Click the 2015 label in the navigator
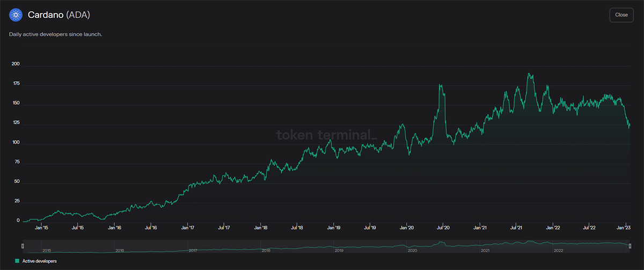Image resolution: width=644 pixels, height=270 pixels. [x=47, y=250]
